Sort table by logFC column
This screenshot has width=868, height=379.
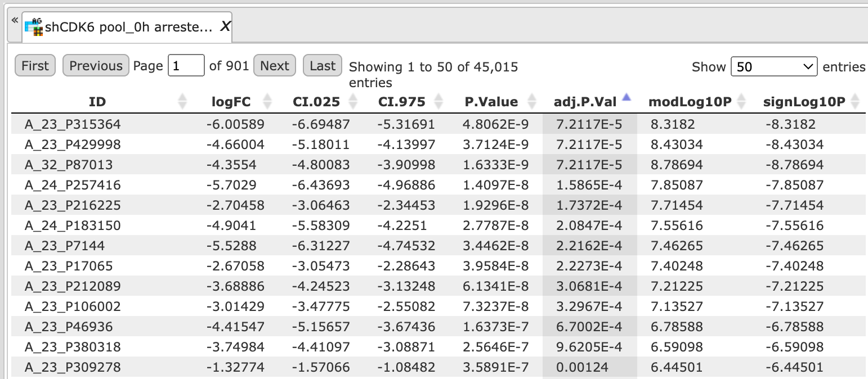pos(267,102)
